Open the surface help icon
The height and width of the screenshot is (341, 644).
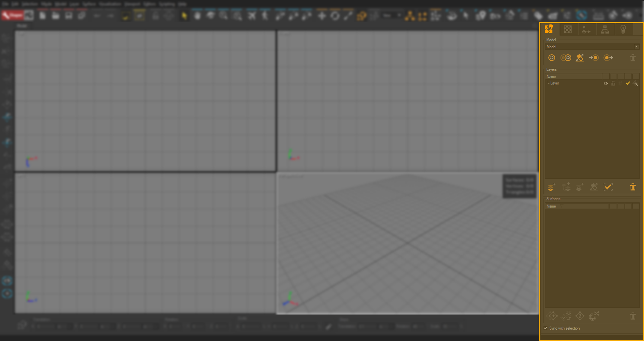point(580,316)
